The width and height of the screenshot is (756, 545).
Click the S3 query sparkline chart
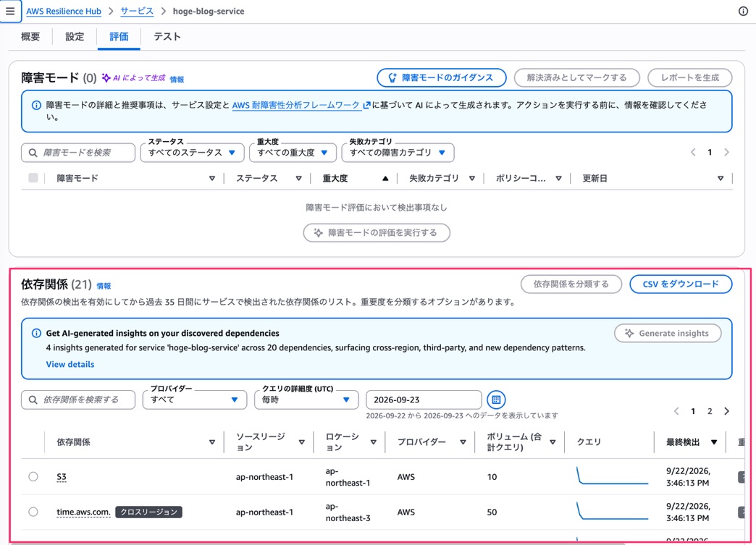pos(613,476)
